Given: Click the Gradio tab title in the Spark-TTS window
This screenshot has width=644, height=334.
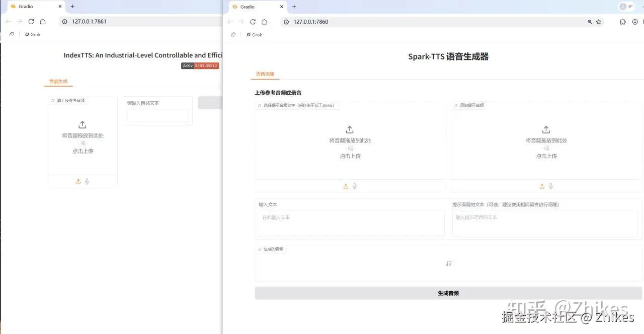Looking at the screenshot, I should (248, 7).
